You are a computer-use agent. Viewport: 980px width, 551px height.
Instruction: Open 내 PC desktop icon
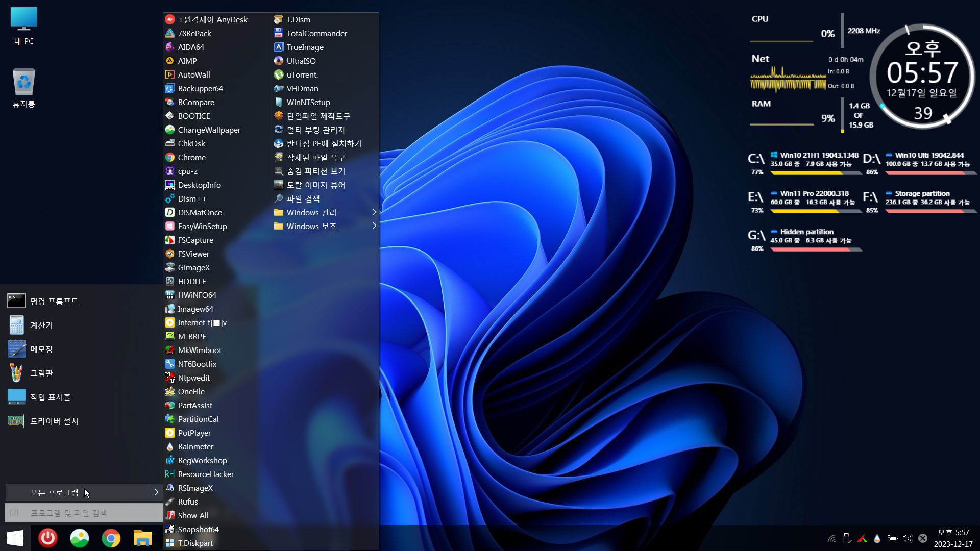pyautogui.click(x=23, y=26)
